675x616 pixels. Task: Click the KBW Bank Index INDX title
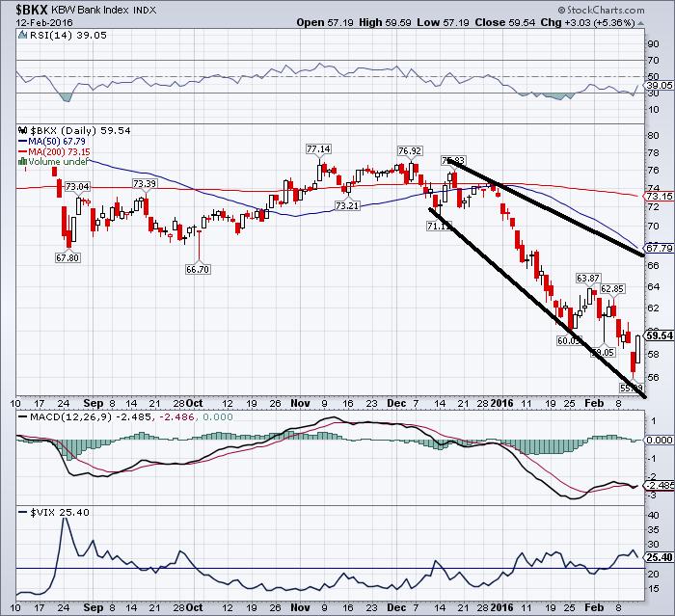(x=104, y=10)
